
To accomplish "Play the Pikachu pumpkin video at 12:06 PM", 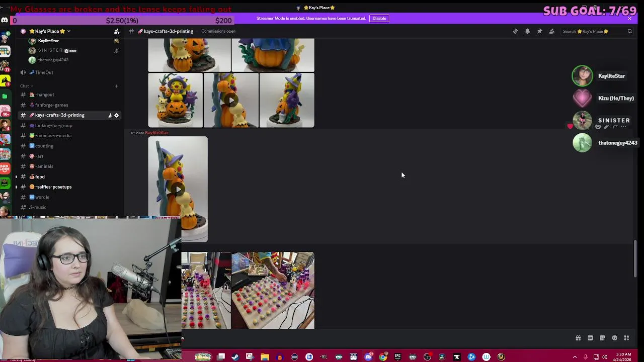I will 178,189.
